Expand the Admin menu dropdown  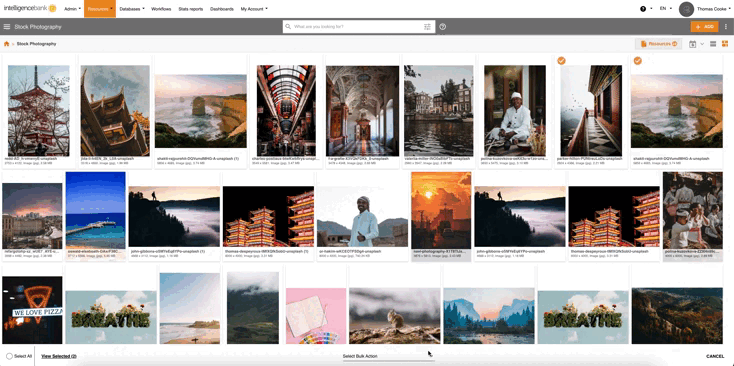click(x=72, y=9)
